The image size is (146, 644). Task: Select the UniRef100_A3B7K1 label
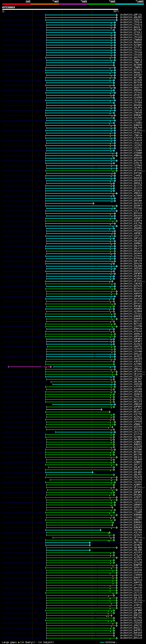(131, 361)
